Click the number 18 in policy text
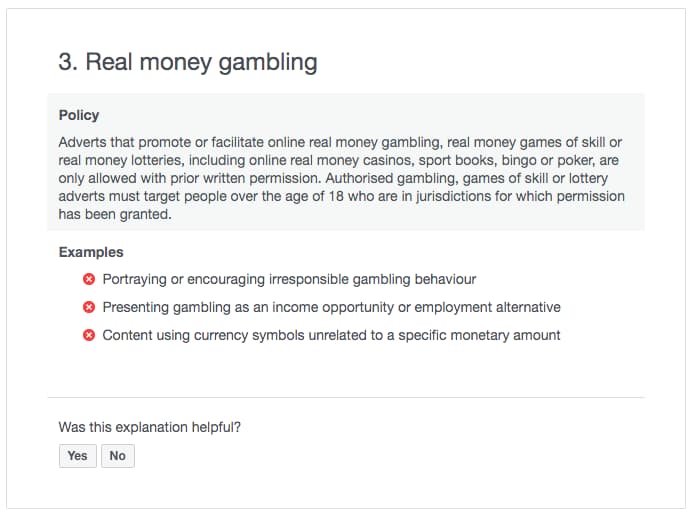The width and height of the screenshot is (692, 519). coord(336,196)
